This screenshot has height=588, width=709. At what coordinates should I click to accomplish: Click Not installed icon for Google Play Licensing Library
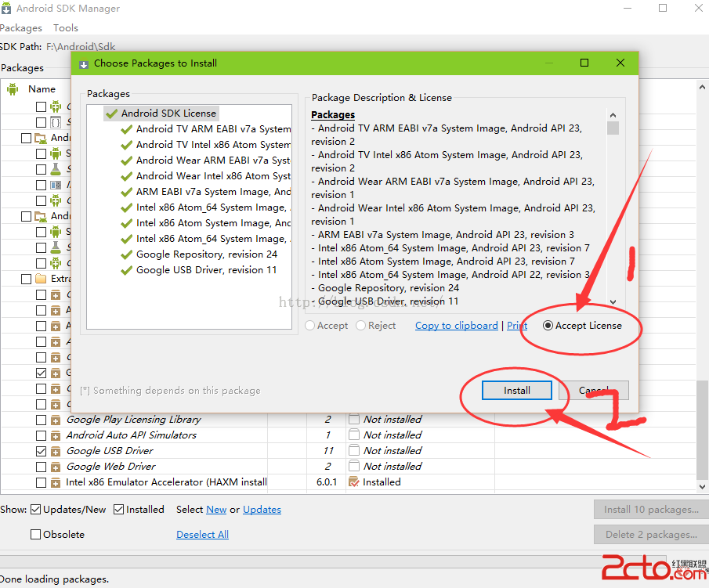tap(354, 420)
